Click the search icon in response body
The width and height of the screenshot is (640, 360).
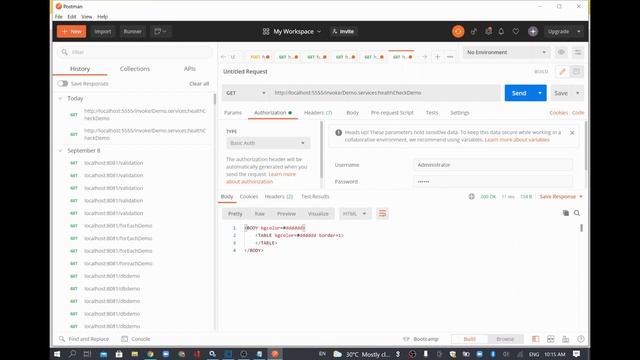pyautogui.click(x=577, y=213)
